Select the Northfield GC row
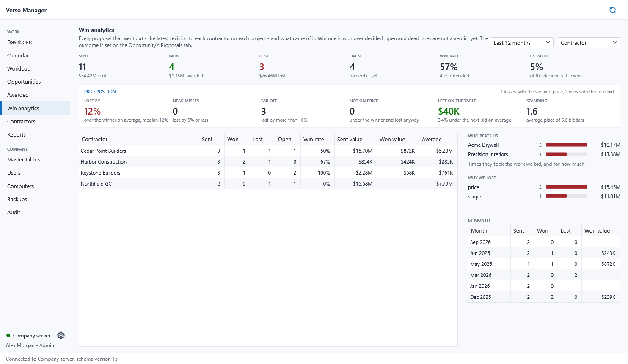The height and width of the screenshot is (364, 628). coord(268,183)
